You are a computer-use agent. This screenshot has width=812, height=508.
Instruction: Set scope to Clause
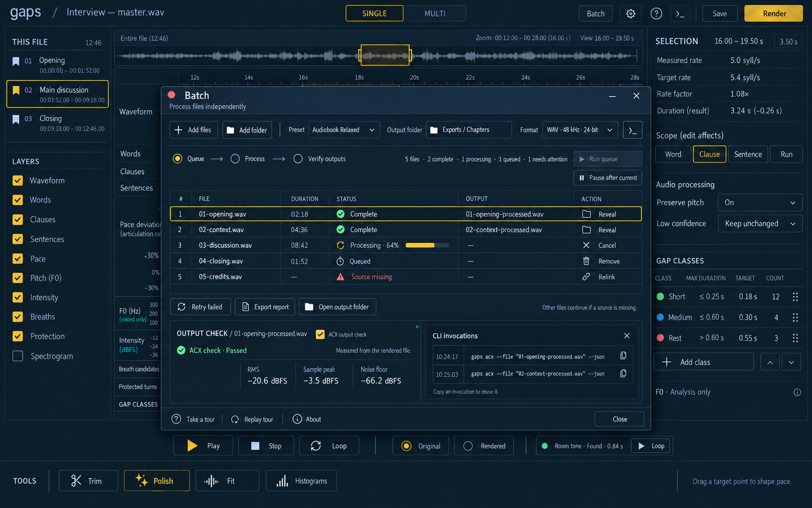tap(710, 154)
